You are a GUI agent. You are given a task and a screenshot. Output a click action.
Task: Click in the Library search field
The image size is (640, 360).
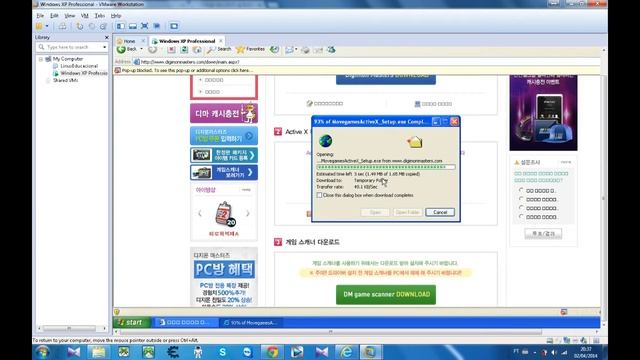click(73, 47)
